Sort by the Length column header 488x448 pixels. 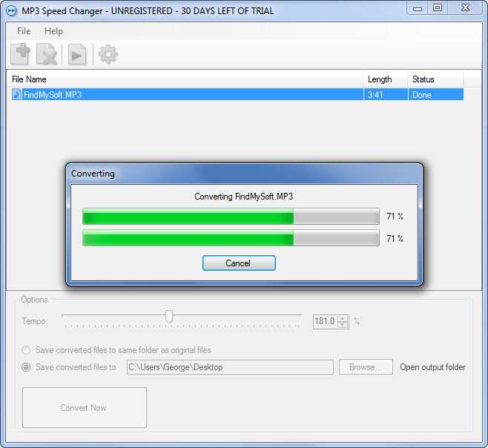[386, 79]
